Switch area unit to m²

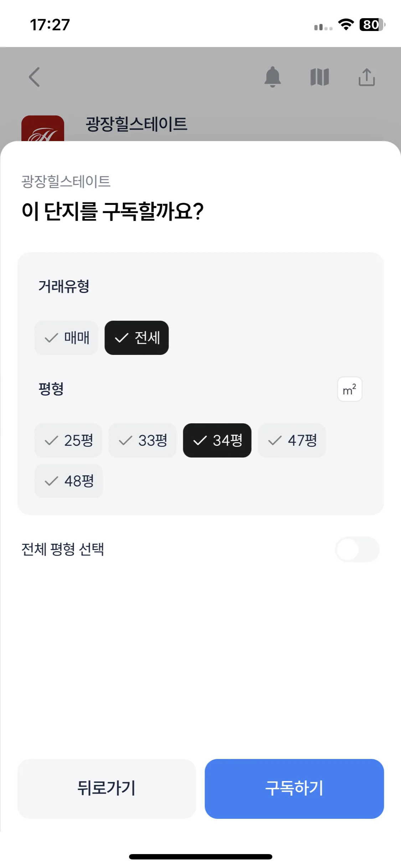click(350, 389)
